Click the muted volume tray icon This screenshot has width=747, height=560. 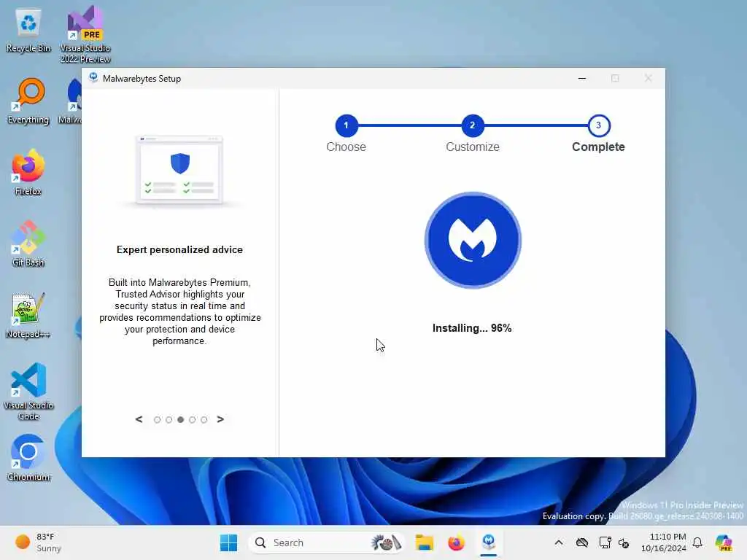click(x=624, y=542)
